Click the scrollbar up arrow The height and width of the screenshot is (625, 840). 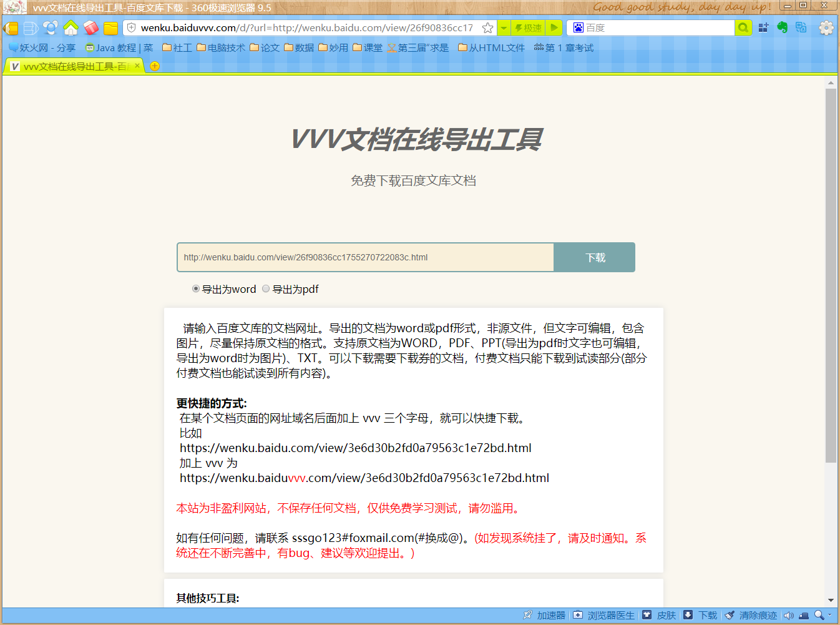click(x=831, y=82)
